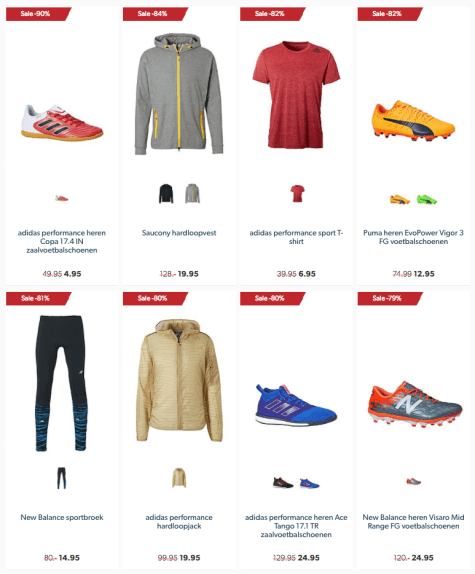This screenshot has width=475, height=574.
Task: Open the beige adidas running jacket image
Action: 179,380
